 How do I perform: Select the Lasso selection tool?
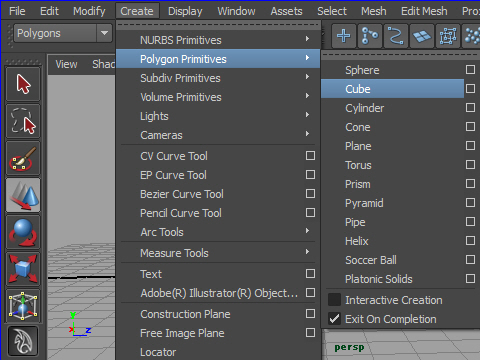point(23,121)
